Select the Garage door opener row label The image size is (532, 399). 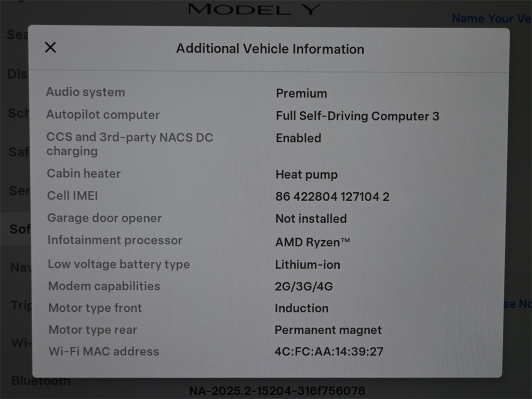(x=104, y=218)
